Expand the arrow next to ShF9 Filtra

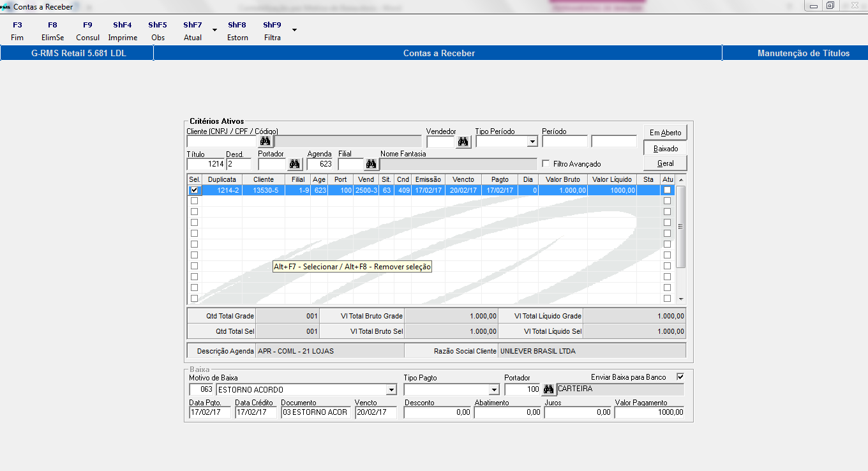click(x=294, y=30)
